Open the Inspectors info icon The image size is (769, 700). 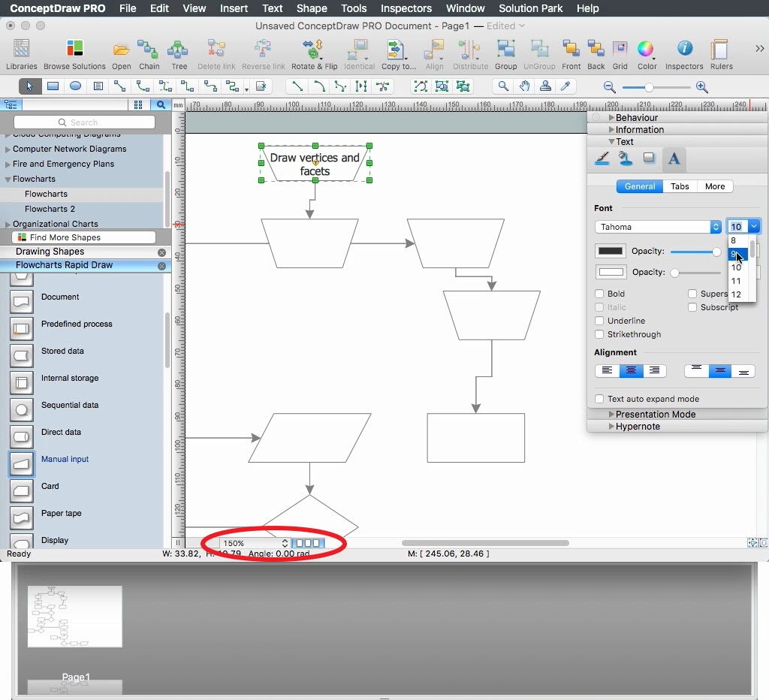point(684,50)
